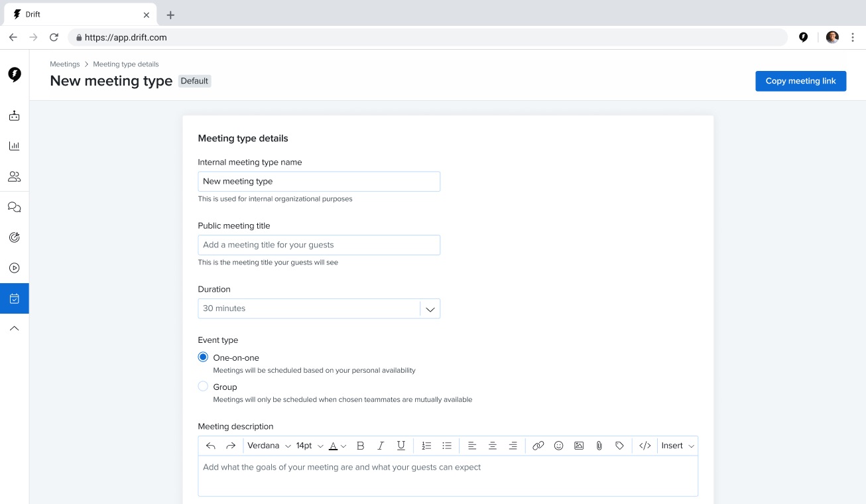Image resolution: width=866 pixels, height=504 pixels.
Task: Open the video play icon in sidebar
Action: click(15, 268)
